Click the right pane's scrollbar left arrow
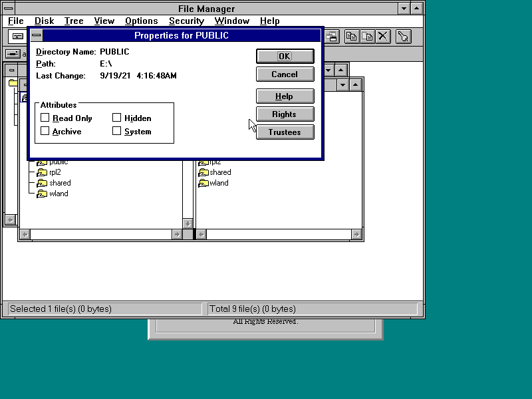 pos(201,235)
